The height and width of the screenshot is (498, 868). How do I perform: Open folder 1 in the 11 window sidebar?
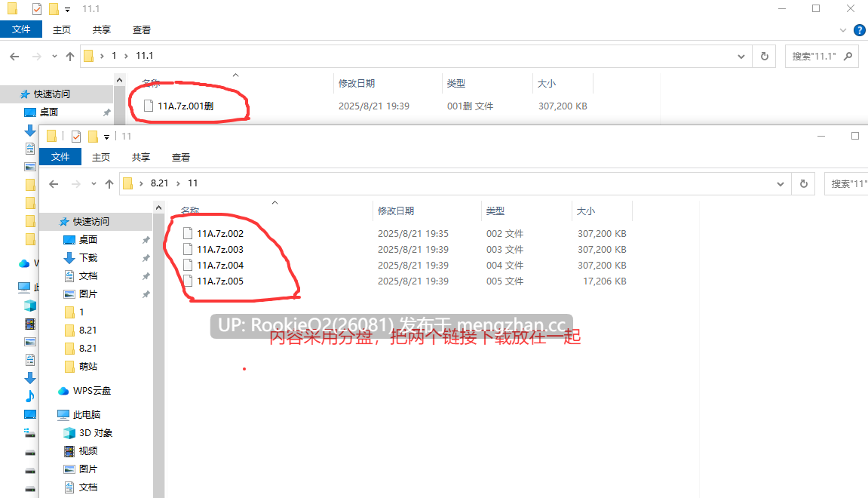click(x=81, y=312)
